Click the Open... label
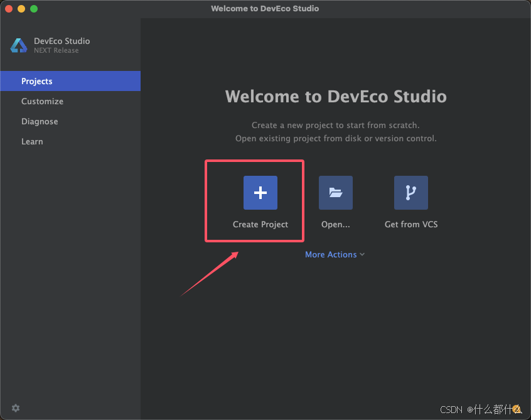The height and width of the screenshot is (420, 531). click(336, 224)
